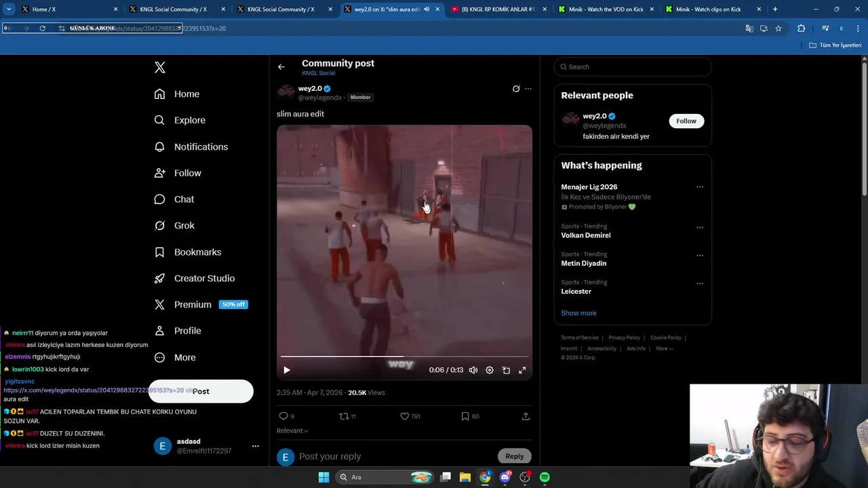Open options for the Volkan Demirel trend

pos(700,227)
